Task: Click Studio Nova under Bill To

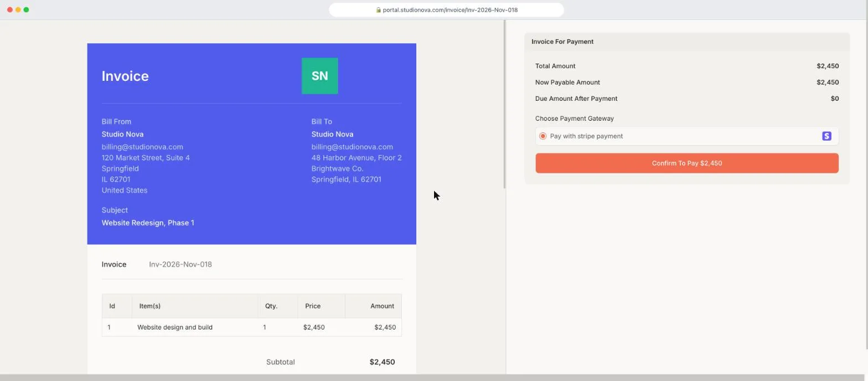Action: (332, 135)
